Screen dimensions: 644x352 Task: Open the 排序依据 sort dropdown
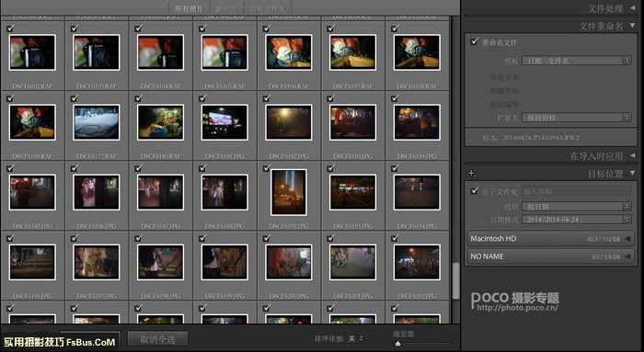(x=356, y=339)
